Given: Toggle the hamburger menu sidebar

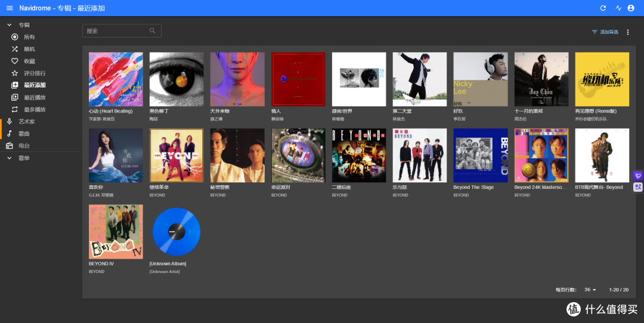Looking at the screenshot, I should click(x=10, y=8).
